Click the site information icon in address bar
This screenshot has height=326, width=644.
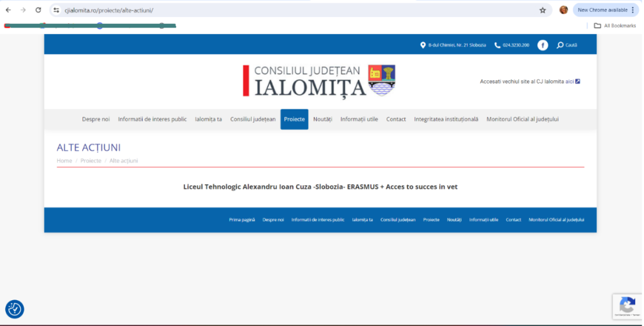pyautogui.click(x=56, y=10)
